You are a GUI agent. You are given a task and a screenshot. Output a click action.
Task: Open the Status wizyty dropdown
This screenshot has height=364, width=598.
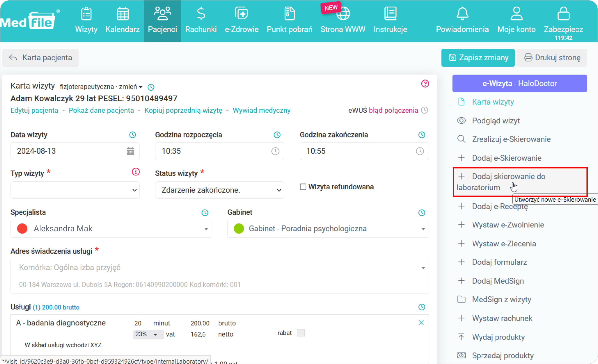pos(219,190)
